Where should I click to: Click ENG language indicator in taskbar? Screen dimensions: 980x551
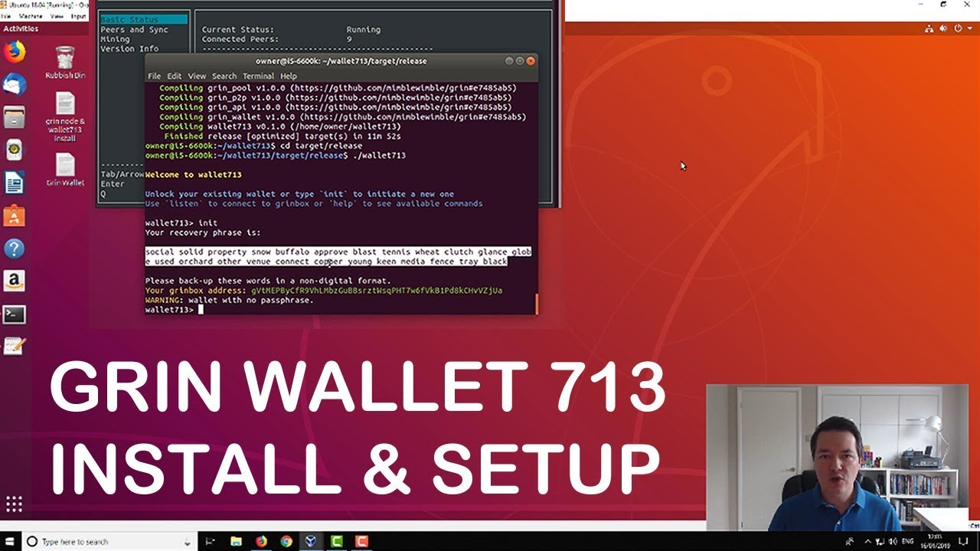tap(908, 542)
